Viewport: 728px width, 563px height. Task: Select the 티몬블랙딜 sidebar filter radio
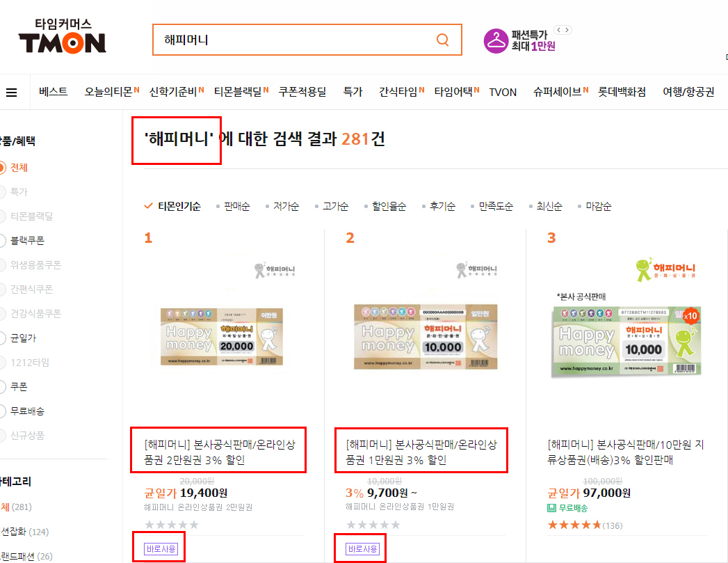(x=2, y=216)
